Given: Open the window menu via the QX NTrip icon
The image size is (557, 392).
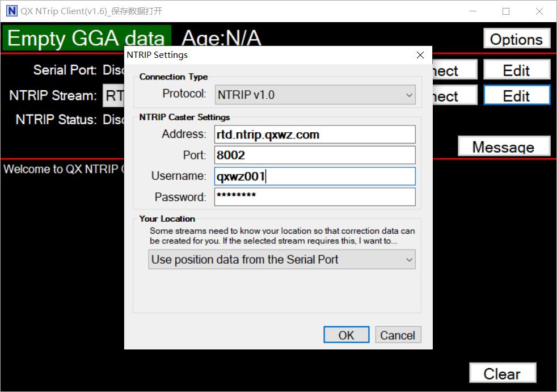Looking at the screenshot, I should click(x=11, y=11).
